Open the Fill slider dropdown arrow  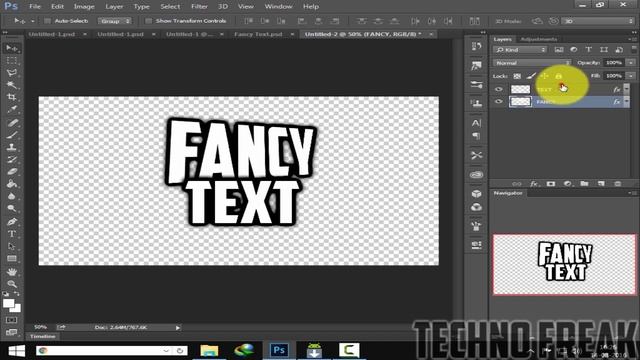(631, 76)
